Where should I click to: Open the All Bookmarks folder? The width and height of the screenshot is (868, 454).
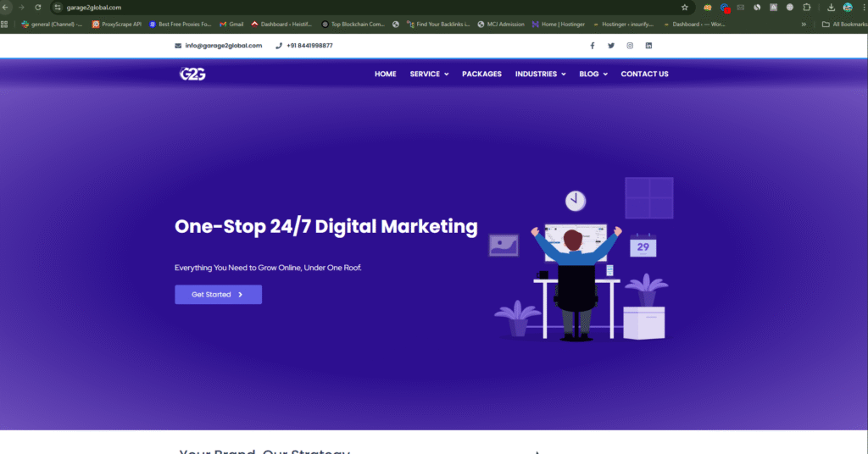pos(843,24)
